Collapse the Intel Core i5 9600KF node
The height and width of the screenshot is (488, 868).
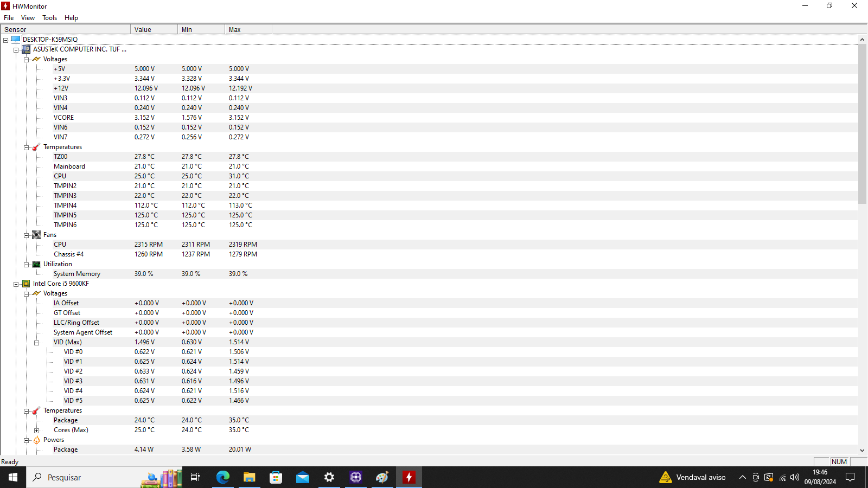16,284
